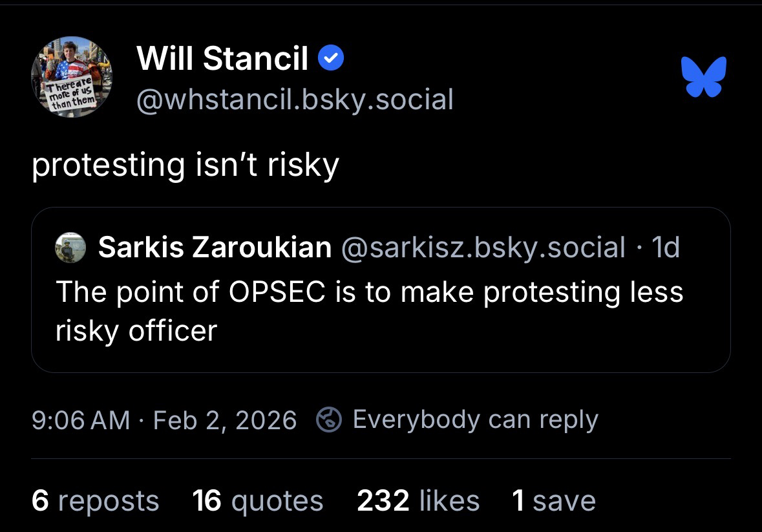This screenshot has height=532, width=762.
Task: Click the 9:06 AM post time
Action: 81,420
